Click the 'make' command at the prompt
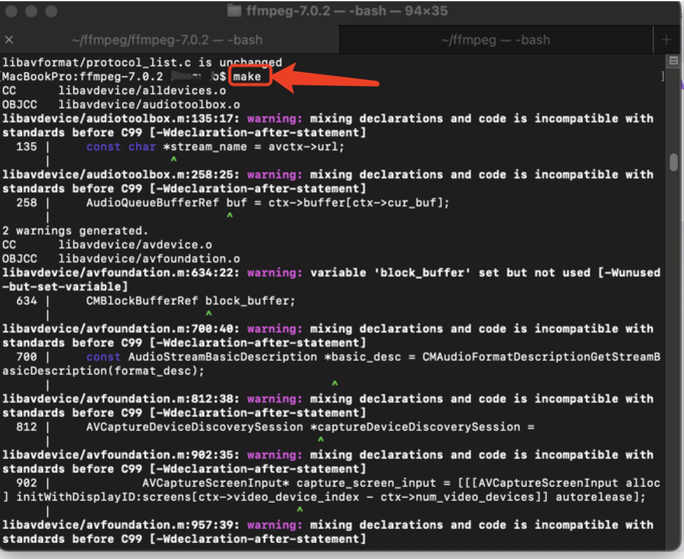Viewport: 684px width, 559px height. pos(246,77)
